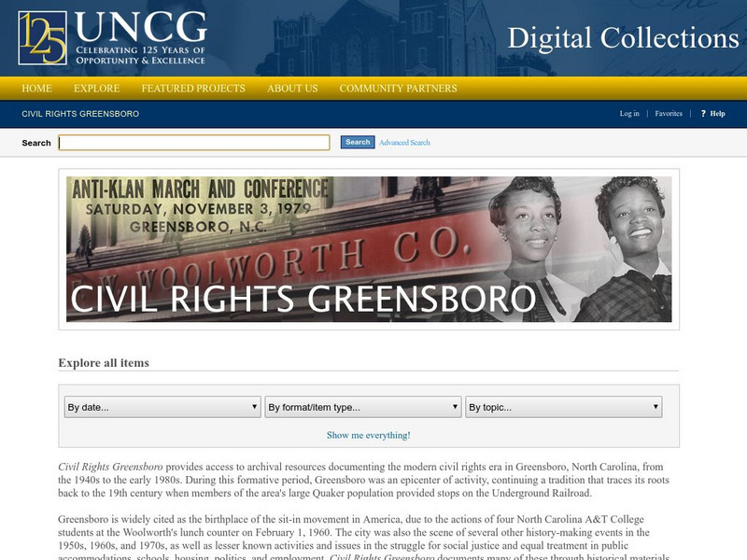The height and width of the screenshot is (560, 747).
Task: Visit Community Partners page
Action: pyautogui.click(x=399, y=88)
